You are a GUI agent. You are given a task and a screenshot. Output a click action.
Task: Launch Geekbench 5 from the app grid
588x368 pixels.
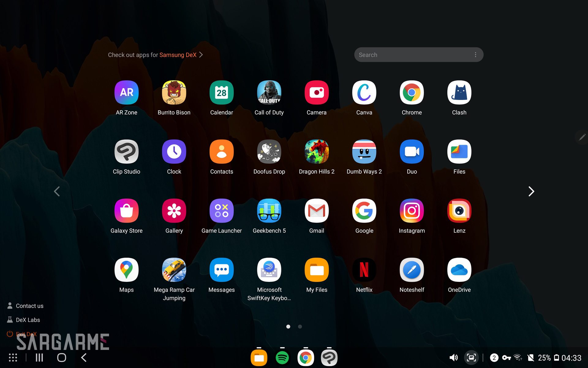269,211
